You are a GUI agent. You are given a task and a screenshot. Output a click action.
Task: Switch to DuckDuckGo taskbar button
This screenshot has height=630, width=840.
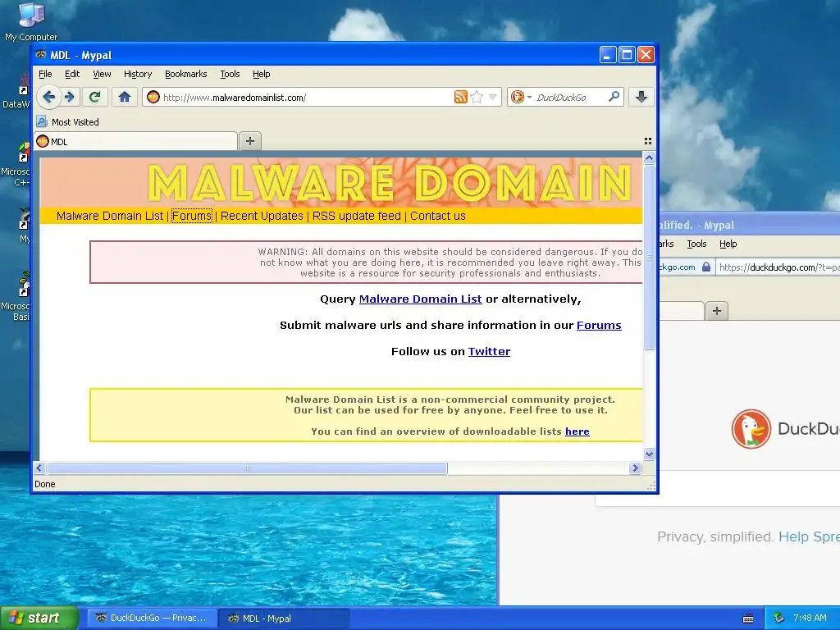coord(152,619)
